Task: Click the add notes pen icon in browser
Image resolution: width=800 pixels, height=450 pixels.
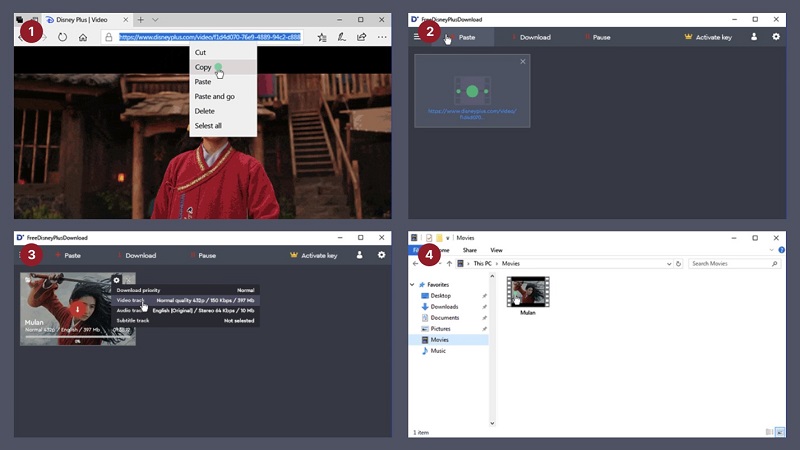Action: point(342,37)
